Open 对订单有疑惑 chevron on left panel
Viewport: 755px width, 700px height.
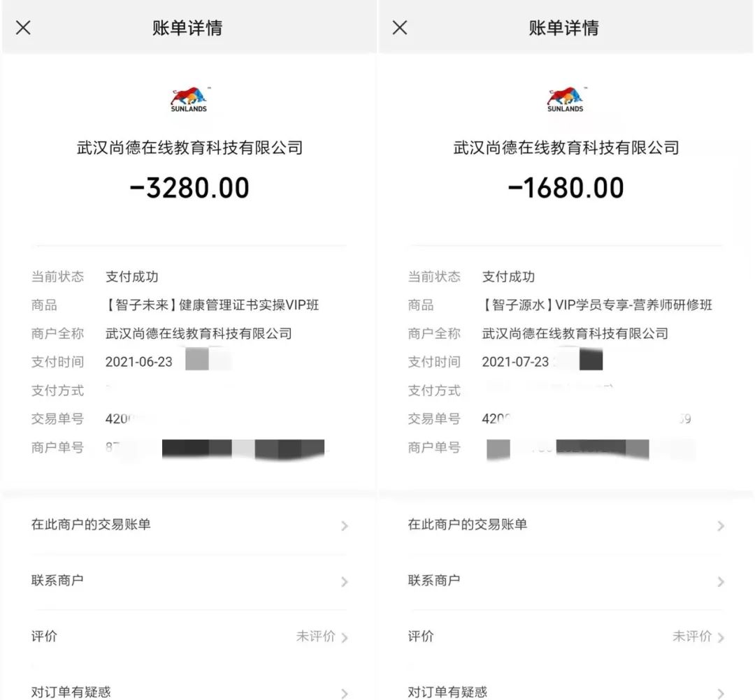344,693
